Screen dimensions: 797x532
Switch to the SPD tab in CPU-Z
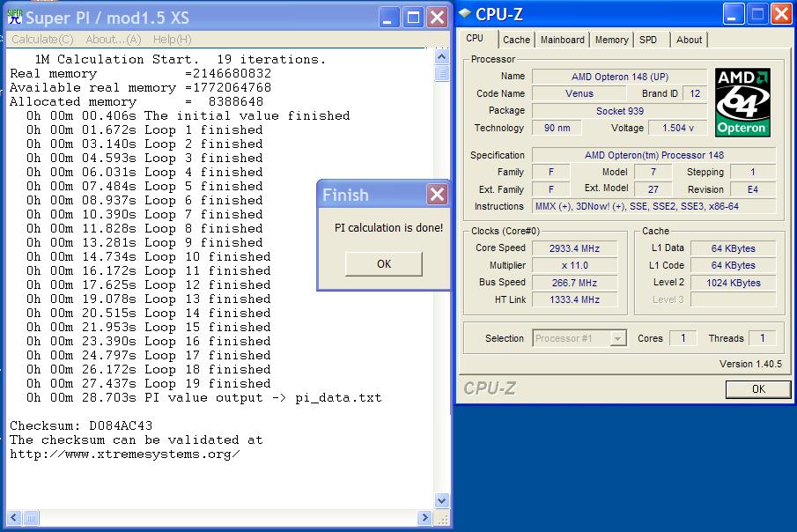(648, 40)
